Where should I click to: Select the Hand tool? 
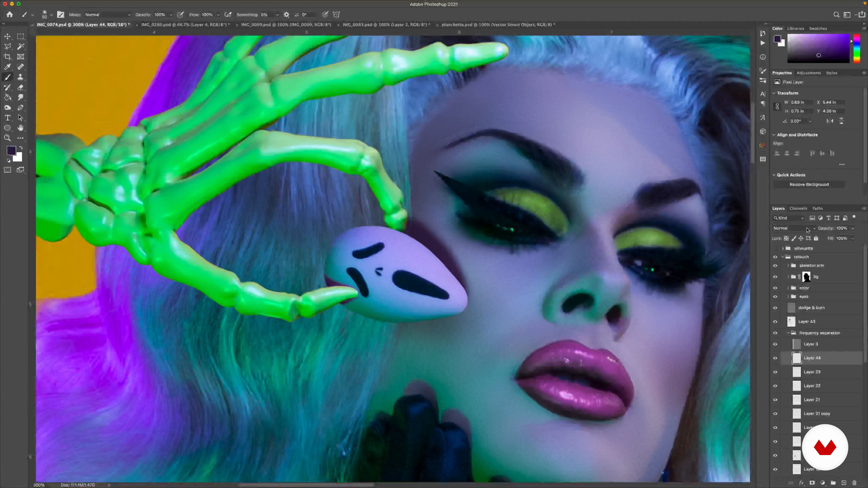tap(21, 128)
